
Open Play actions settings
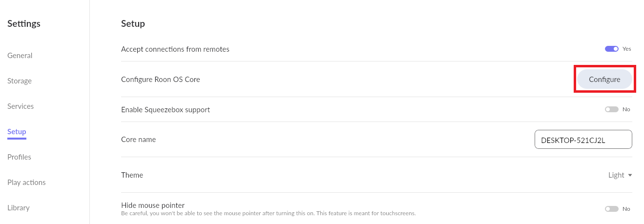26,183
